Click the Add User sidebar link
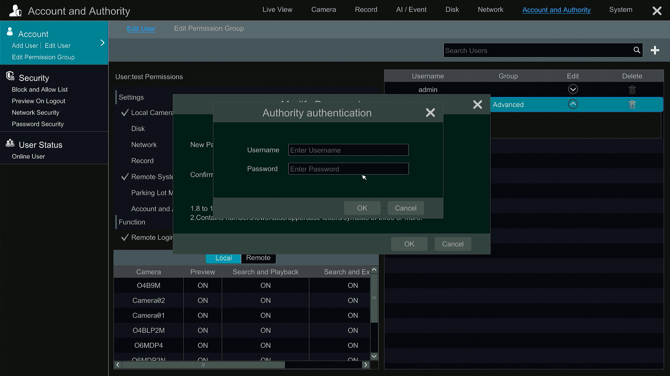 (24, 46)
